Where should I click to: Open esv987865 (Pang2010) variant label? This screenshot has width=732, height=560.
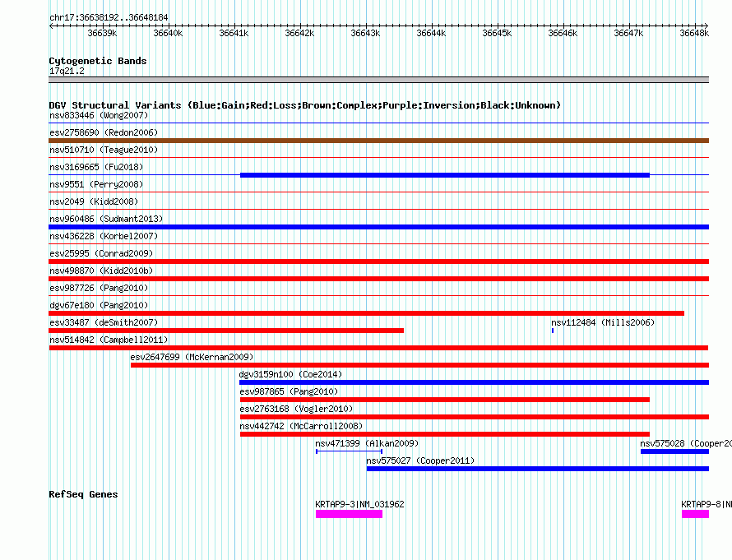click(x=289, y=391)
